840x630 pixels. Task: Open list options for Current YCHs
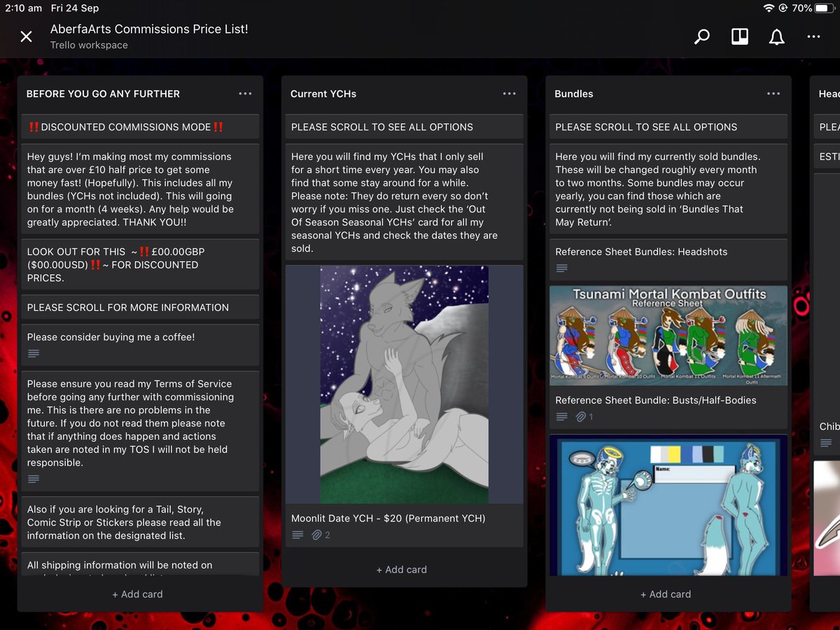coord(509,94)
